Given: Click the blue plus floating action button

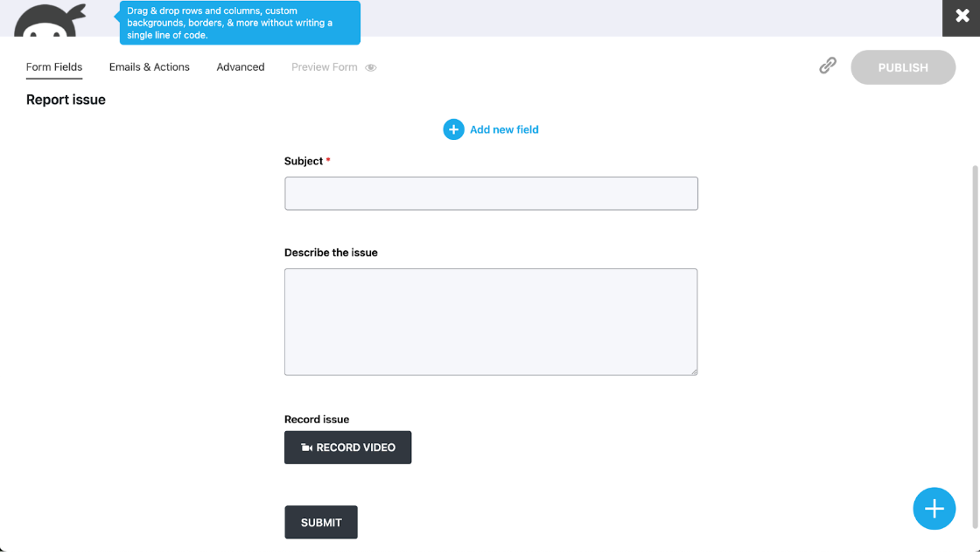Looking at the screenshot, I should click(934, 508).
